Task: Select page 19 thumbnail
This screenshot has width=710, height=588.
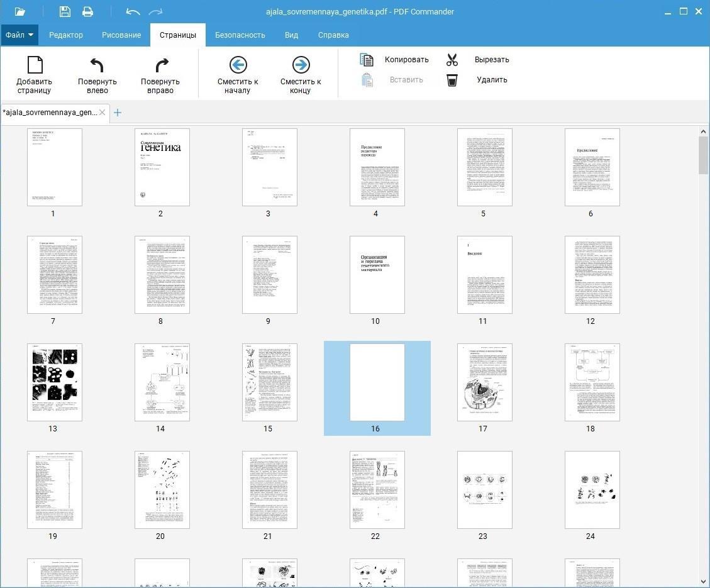Action: [x=54, y=490]
